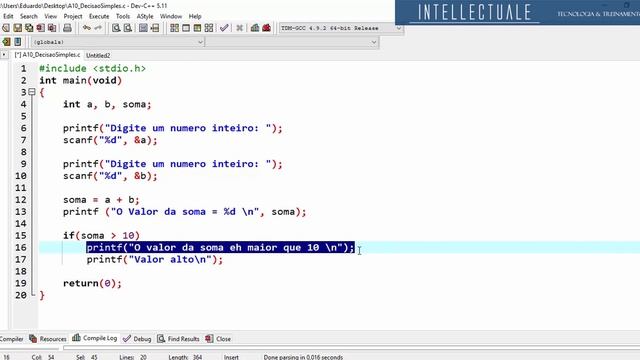Image resolution: width=640 pixels, height=360 pixels.
Task: Open the Debug bottom panel tab
Action: [137, 339]
